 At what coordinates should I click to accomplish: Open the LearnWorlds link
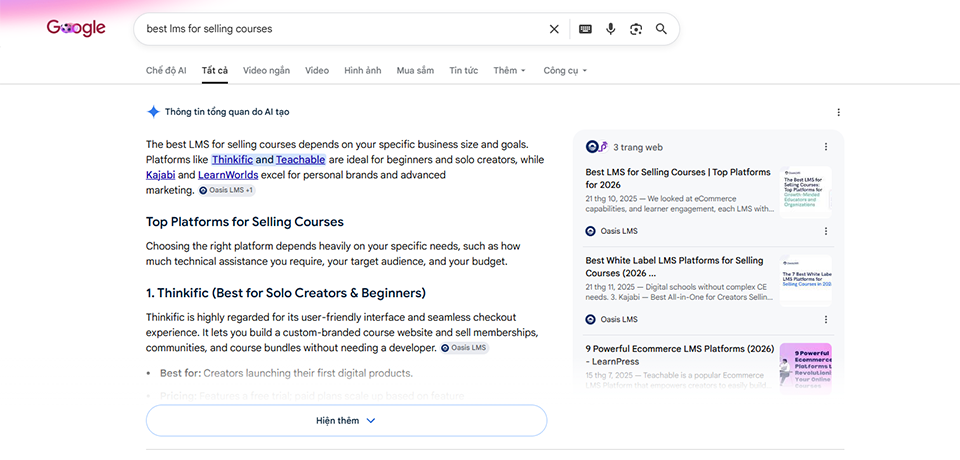point(228,175)
